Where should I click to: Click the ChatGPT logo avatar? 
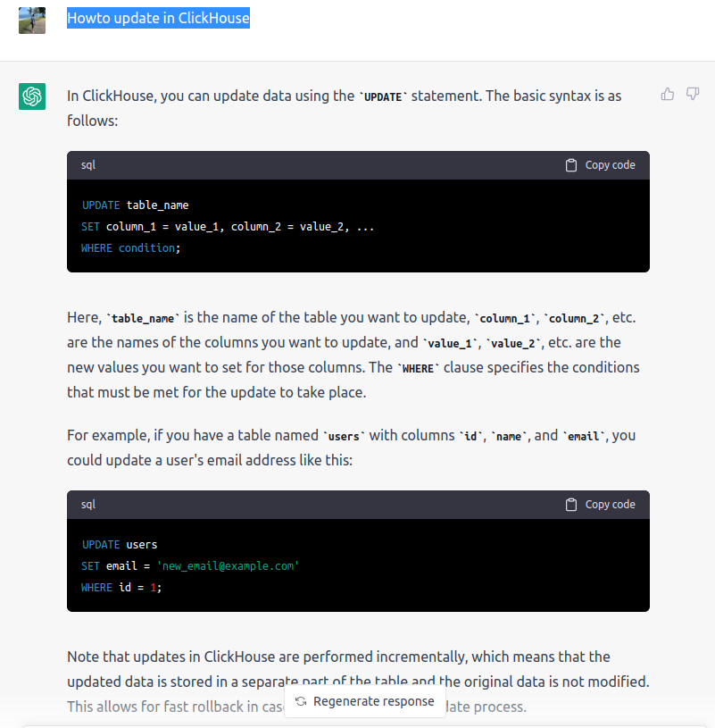click(x=32, y=96)
